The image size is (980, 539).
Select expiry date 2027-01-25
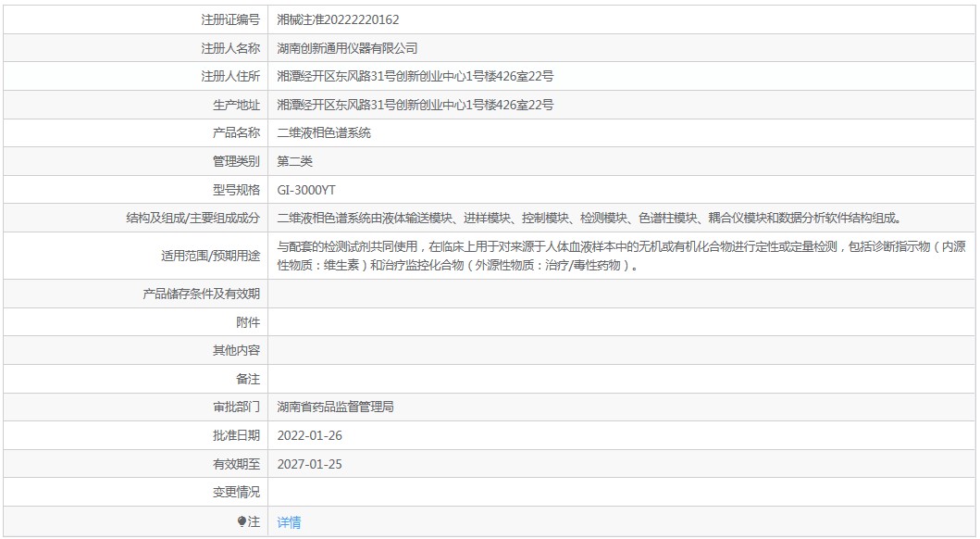(310, 464)
